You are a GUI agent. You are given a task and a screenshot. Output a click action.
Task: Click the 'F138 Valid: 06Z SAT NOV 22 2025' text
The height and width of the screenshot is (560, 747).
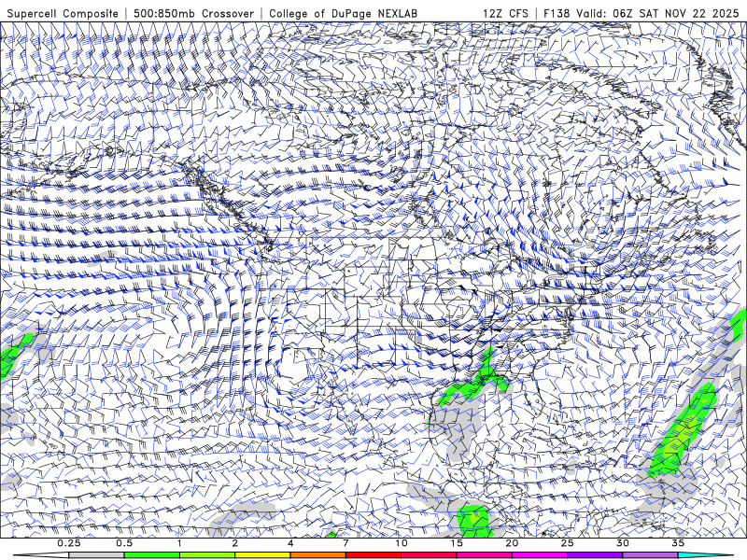641,13
